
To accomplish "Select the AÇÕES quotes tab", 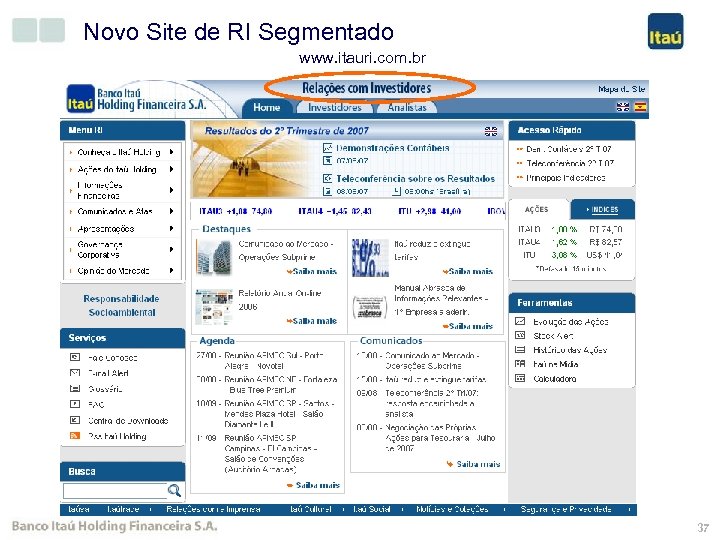I will 536,209.
